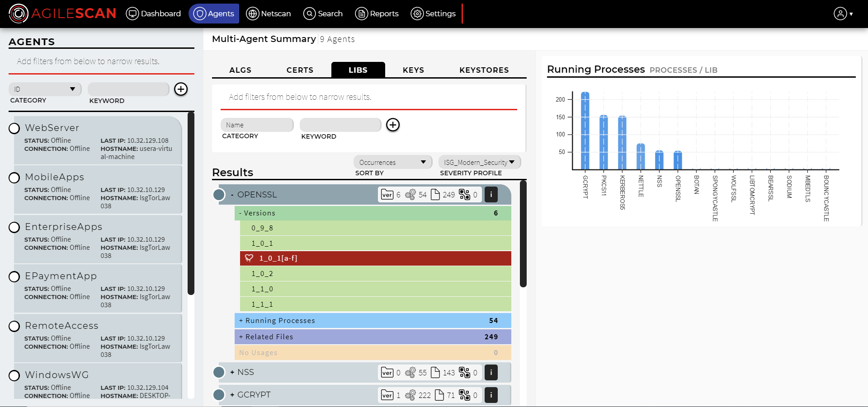The width and height of the screenshot is (868, 407).
Task: Click the add library filter plus icon
Action: coord(393,125)
